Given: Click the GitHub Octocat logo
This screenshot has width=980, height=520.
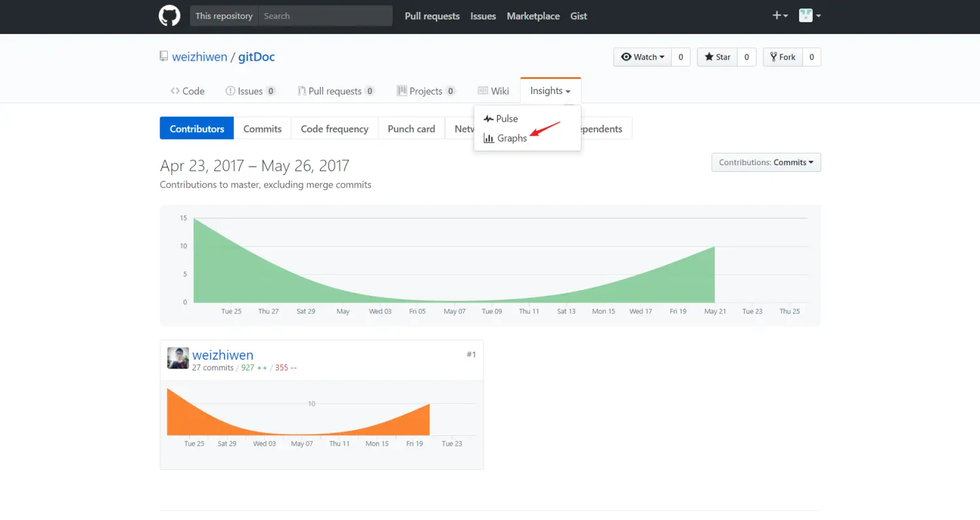Looking at the screenshot, I should 169,16.
